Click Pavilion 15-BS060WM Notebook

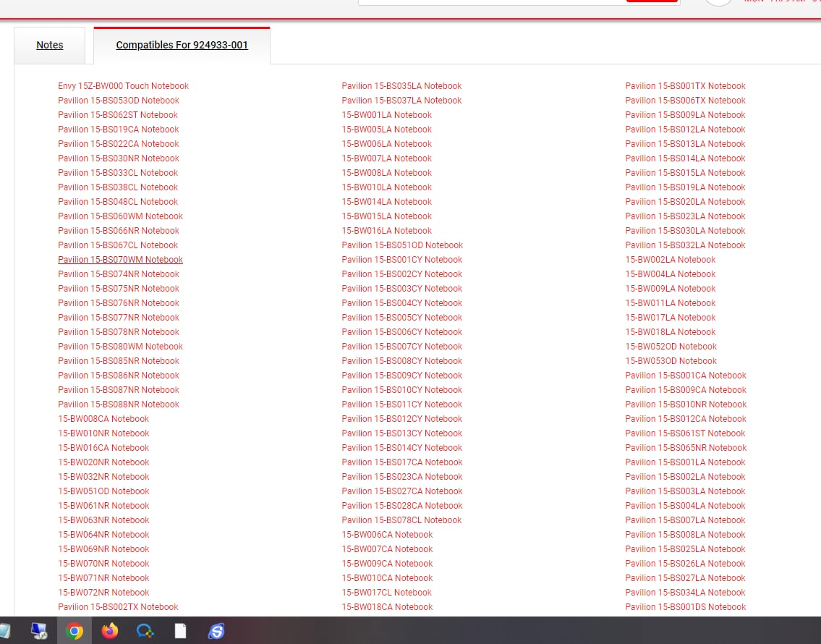[x=120, y=216]
